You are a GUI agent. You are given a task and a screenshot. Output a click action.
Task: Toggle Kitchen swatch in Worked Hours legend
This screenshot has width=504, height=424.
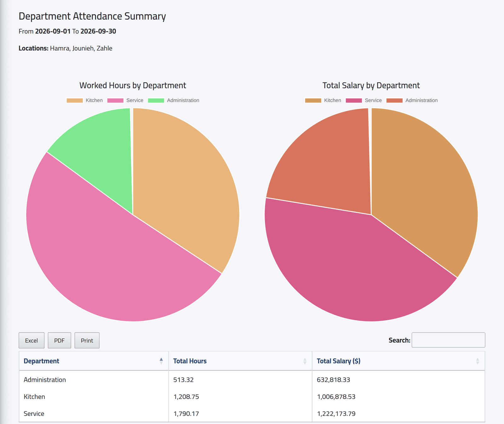coord(75,100)
